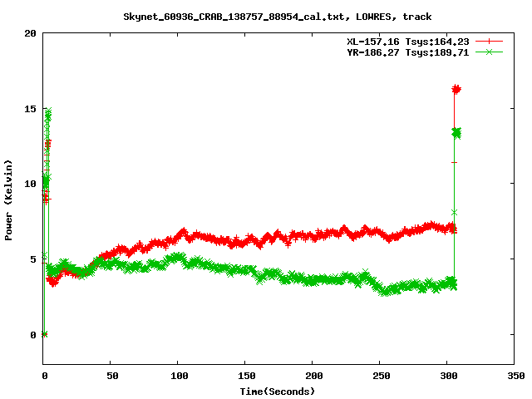Click the x-axis tick label 200
Viewport: 532px width, 399px height.
coord(314,376)
